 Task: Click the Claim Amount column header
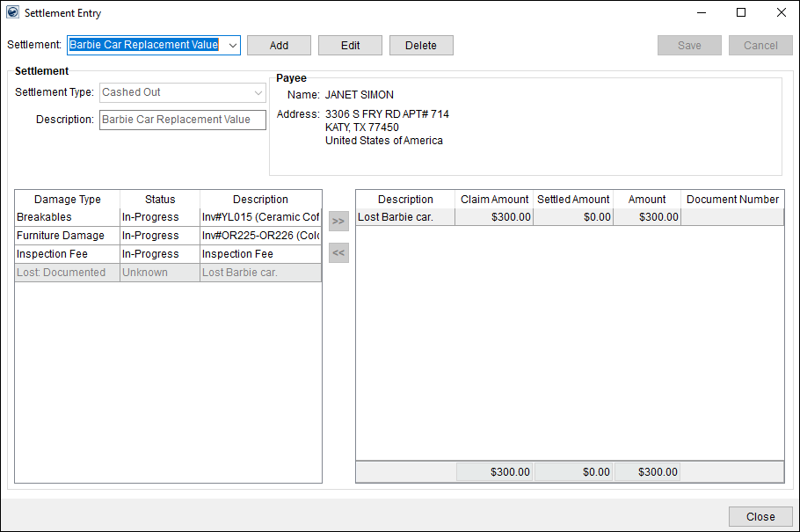coord(492,199)
